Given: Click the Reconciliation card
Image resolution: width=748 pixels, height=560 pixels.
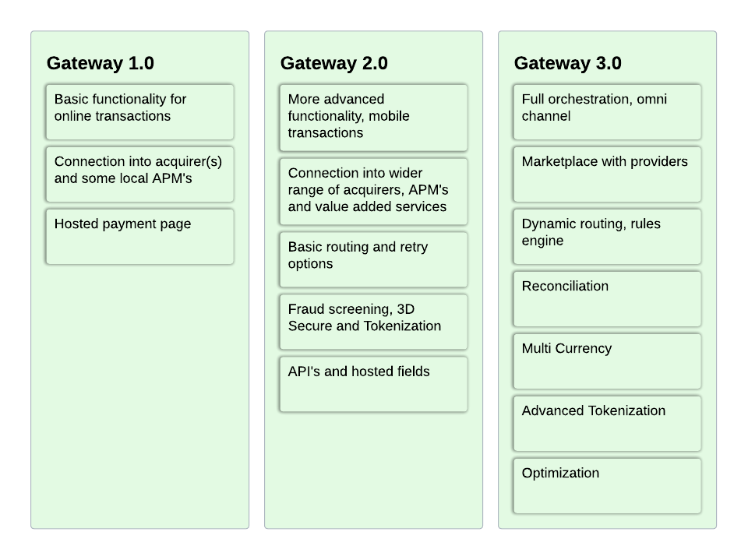Looking at the screenshot, I should pyautogui.click(x=607, y=299).
